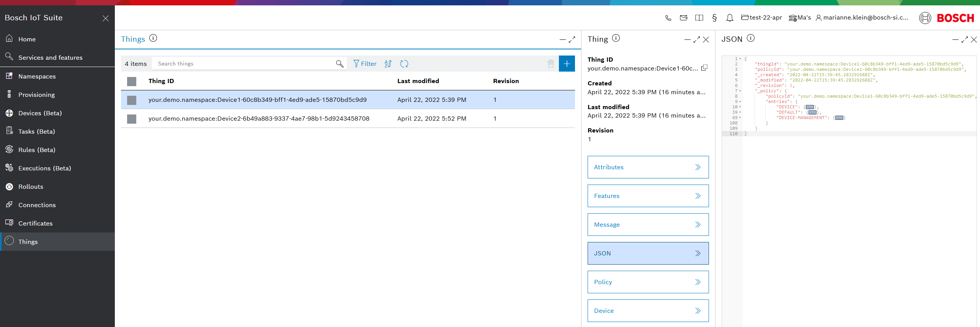Viewport: 980px width, 327px height.
Task: Open the notifications bell
Action: point(730,18)
